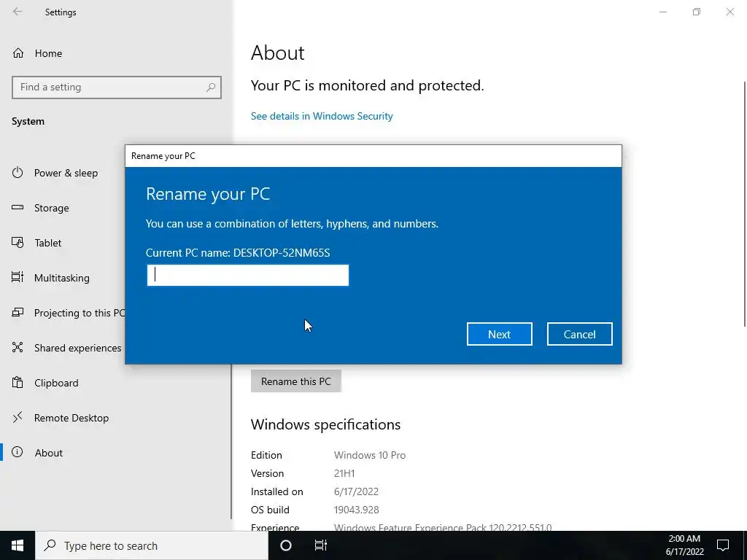The image size is (747, 560).
Task: Go back using the Settings back arrow
Action: 18,12
